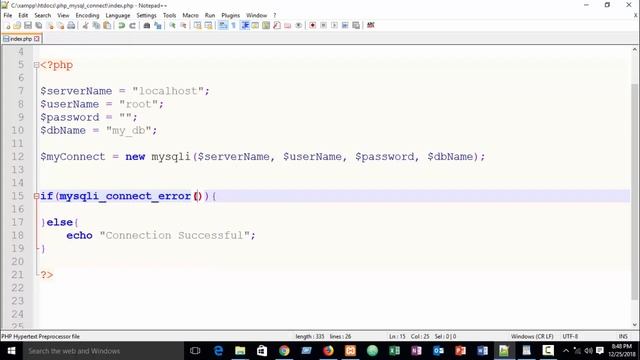Screen dimensions: 640x360
Task: Toggle Show All Characters pilcrow icon
Action: [x=234, y=26]
